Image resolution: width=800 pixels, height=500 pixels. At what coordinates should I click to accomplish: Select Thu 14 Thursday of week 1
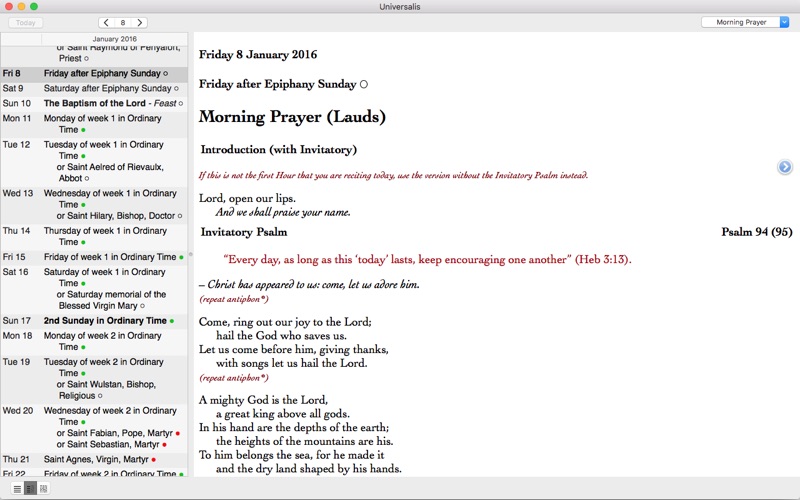pyautogui.click(x=94, y=236)
